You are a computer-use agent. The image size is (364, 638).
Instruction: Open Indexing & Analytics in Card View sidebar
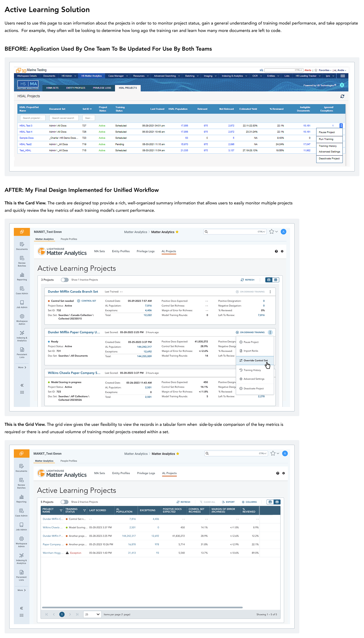coord(22,336)
